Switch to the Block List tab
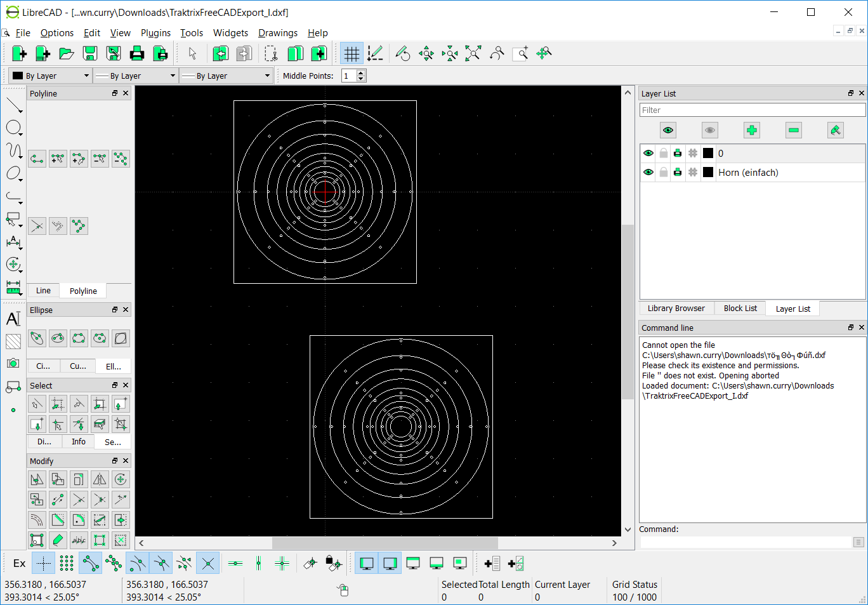The height and width of the screenshot is (605, 868). click(x=739, y=308)
